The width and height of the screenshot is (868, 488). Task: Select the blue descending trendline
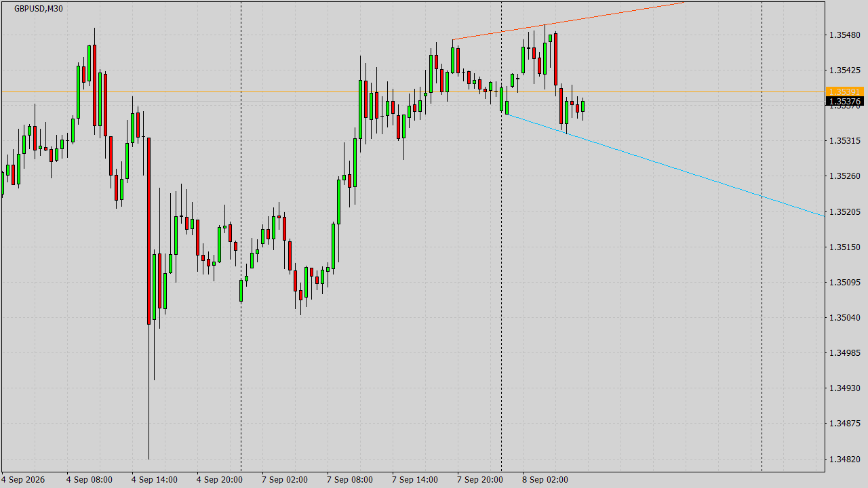pos(665,165)
